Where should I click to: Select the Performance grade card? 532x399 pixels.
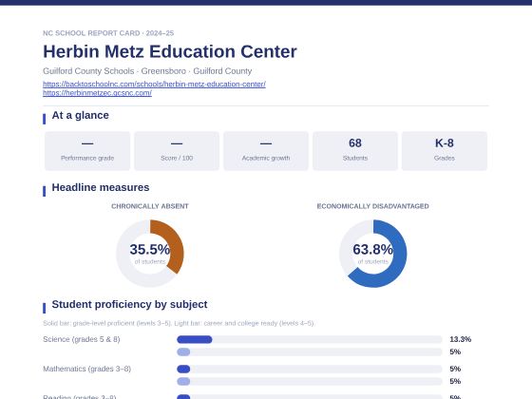pyautogui.click(x=87, y=151)
